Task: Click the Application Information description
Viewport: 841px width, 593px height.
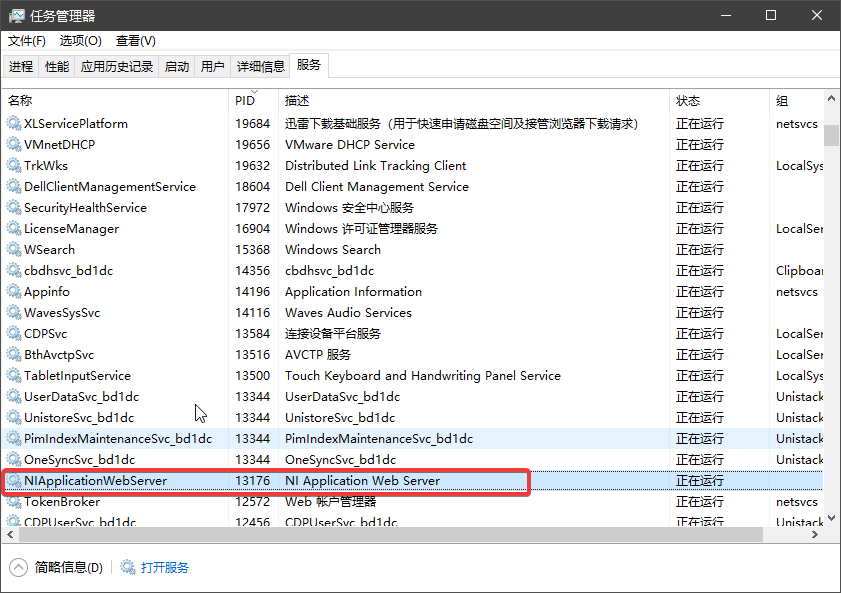Action: pyautogui.click(x=353, y=292)
